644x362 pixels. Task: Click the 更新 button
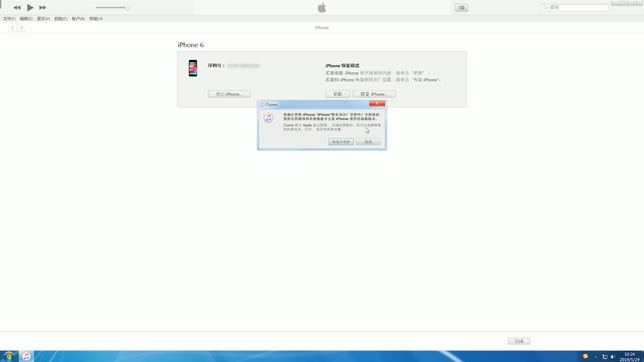[x=338, y=94]
